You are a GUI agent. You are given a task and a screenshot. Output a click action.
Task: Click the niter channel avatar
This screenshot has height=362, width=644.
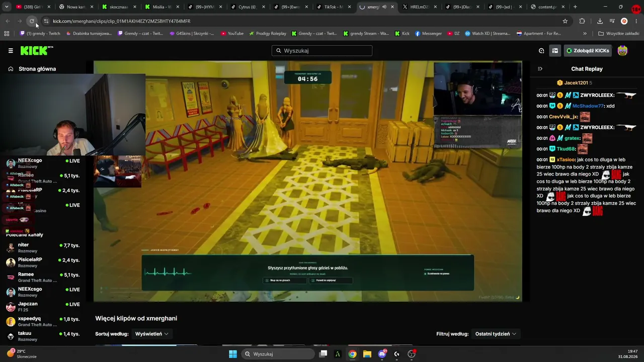click(11, 248)
